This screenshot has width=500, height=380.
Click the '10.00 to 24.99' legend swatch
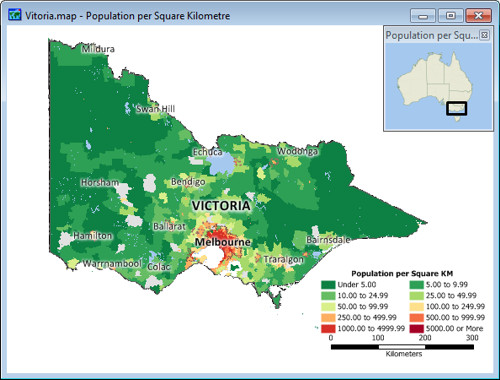tap(328, 296)
